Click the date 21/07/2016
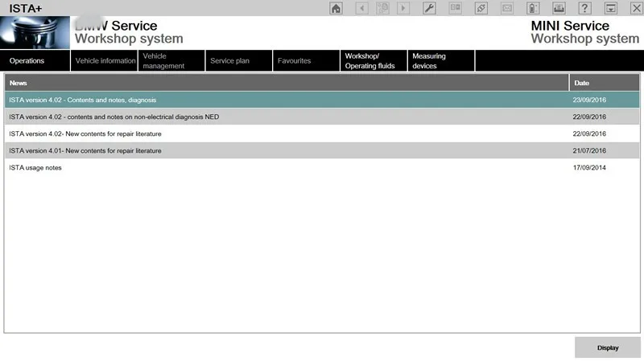Image resolution: width=644 pixels, height=361 pixels. point(589,150)
